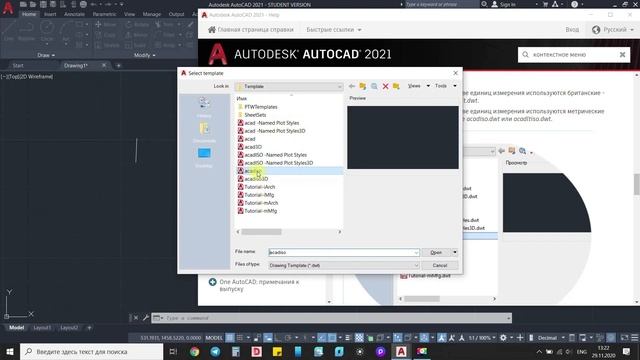Switch to the Annotate ribbon tab
The height and width of the screenshot is (360, 640).
(x=74, y=14)
